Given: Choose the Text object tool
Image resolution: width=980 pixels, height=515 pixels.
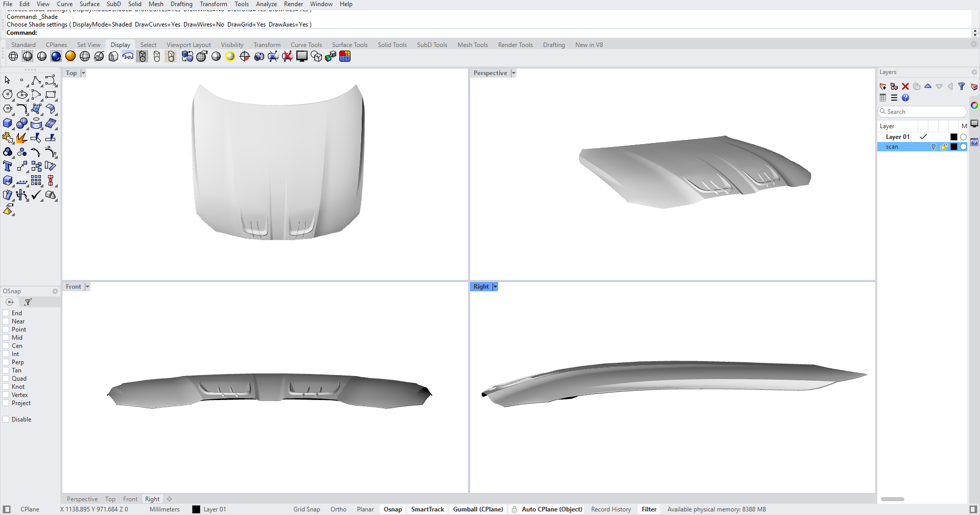Looking at the screenshot, I should (x=8, y=167).
